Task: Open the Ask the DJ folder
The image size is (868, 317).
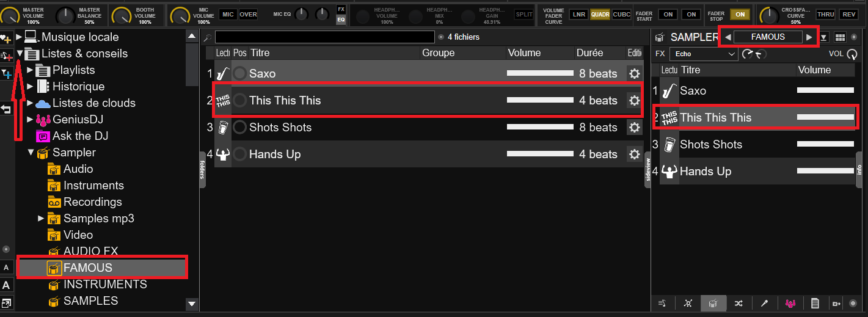Action: point(80,136)
